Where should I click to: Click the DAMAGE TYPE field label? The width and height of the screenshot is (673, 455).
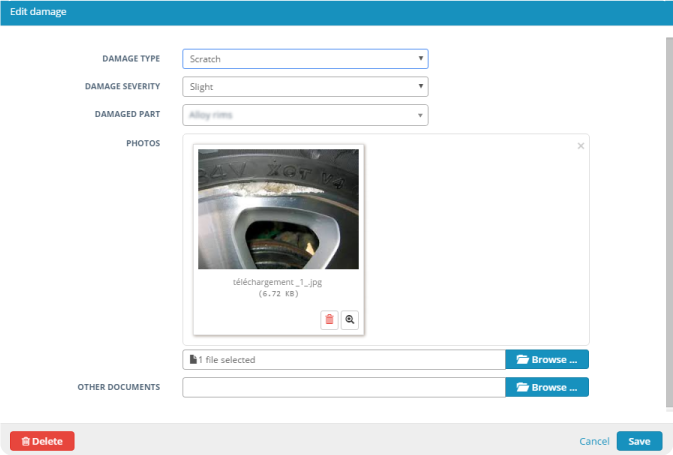[131, 59]
